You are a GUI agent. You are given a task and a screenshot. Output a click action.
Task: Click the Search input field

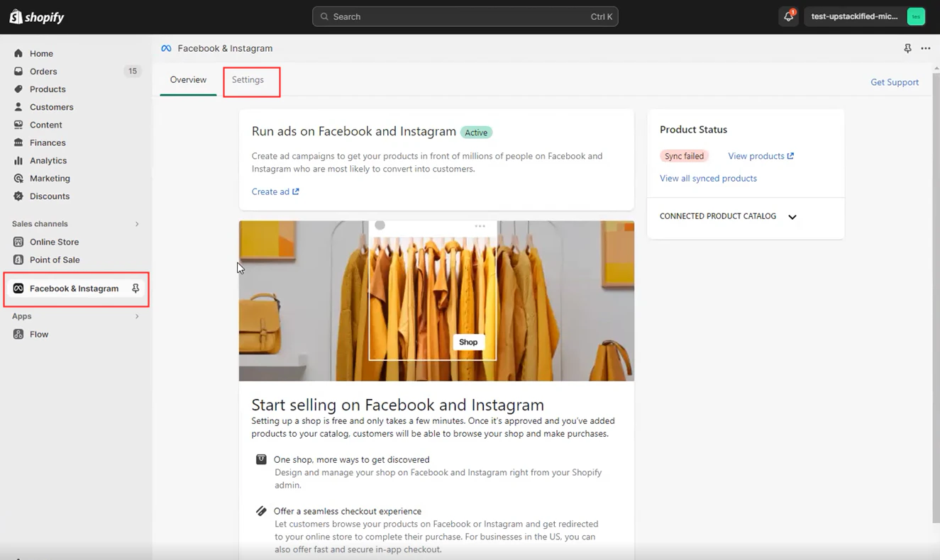(465, 16)
